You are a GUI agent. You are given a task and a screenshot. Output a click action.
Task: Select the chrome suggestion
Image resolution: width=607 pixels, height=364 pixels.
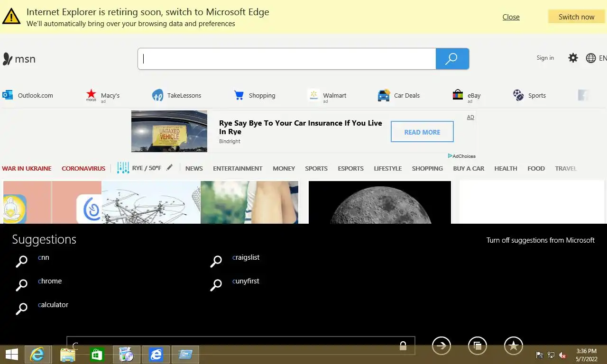pyautogui.click(x=50, y=281)
